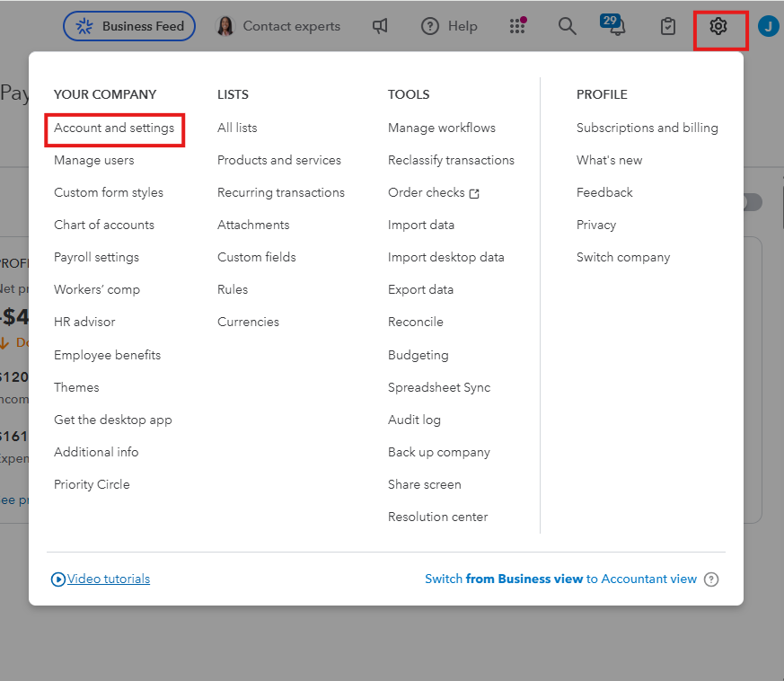Select Export data

[x=420, y=289]
